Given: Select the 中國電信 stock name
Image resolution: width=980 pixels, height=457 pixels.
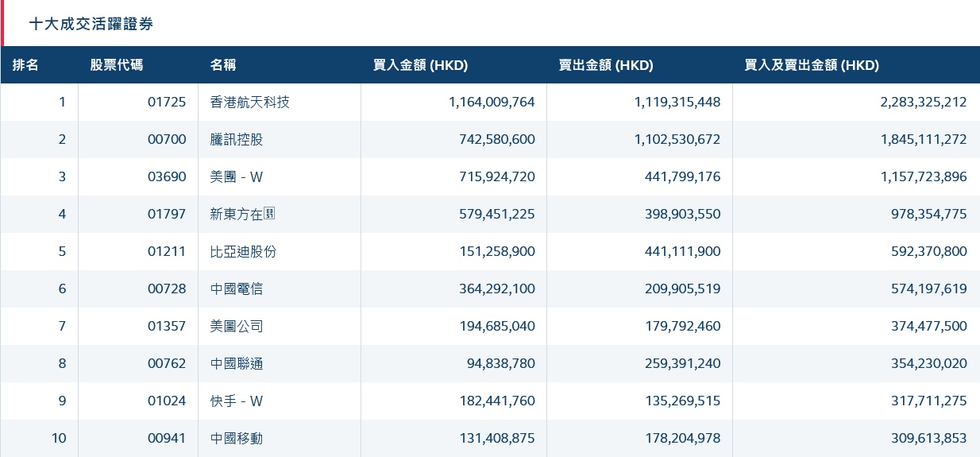Looking at the screenshot, I should (x=237, y=289).
